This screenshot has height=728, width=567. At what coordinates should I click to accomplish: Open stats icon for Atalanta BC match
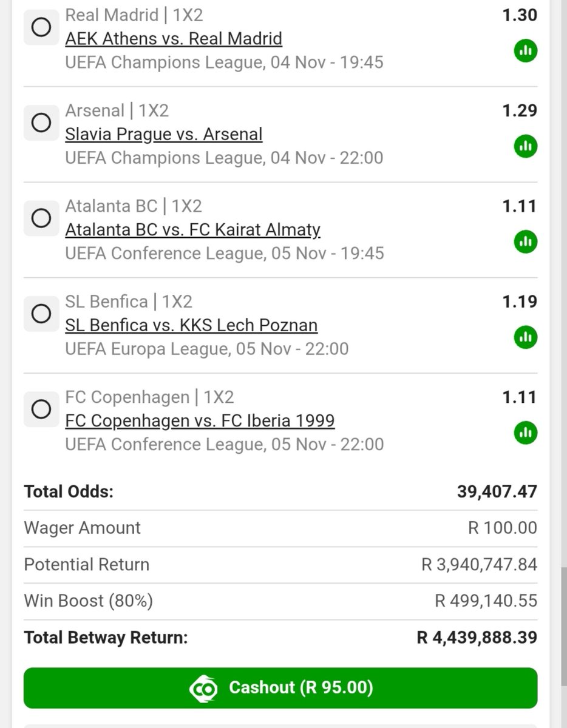click(x=525, y=242)
